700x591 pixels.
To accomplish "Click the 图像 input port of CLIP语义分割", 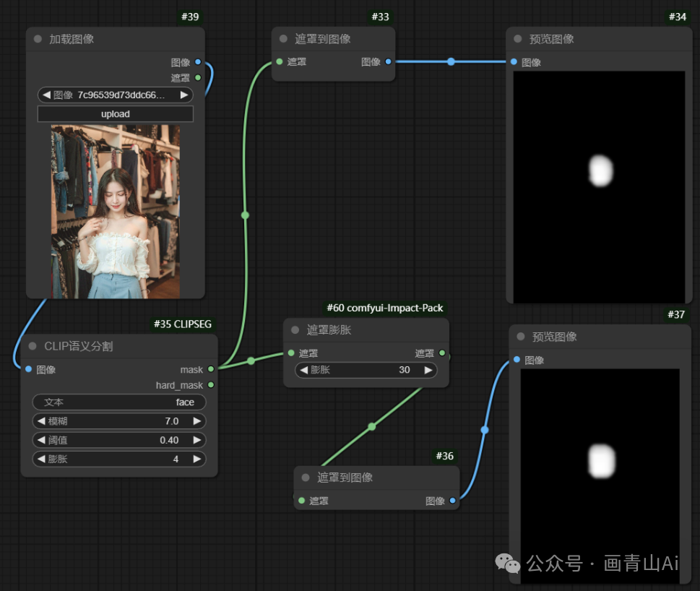I will (29, 369).
